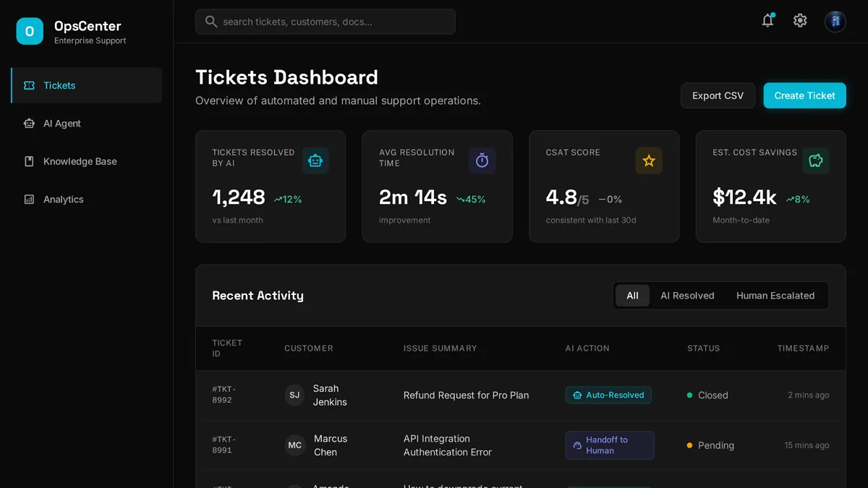
Task: Click star icon on CSAT Score card
Action: 649,160
